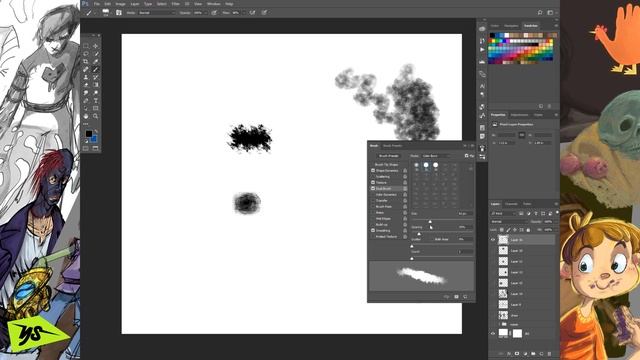The width and height of the screenshot is (640, 360).
Task: Enable the Color Dynamics checkbox
Action: click(x=373, y=194)
